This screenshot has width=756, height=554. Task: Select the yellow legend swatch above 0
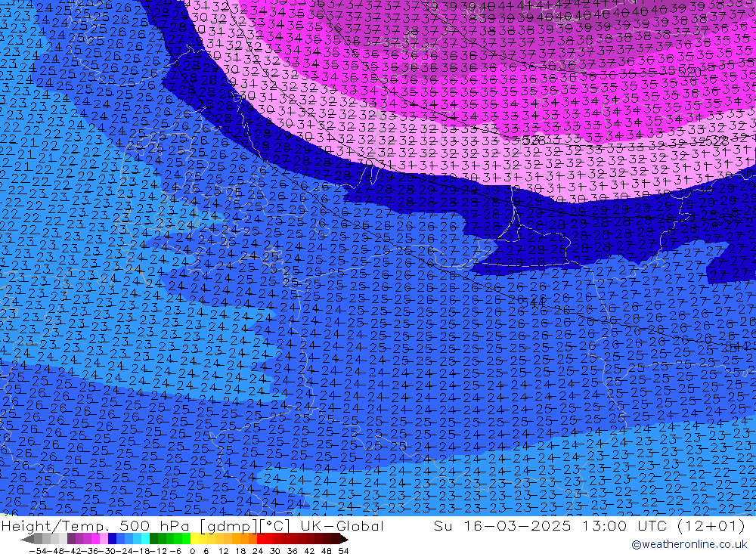point(195,539)
